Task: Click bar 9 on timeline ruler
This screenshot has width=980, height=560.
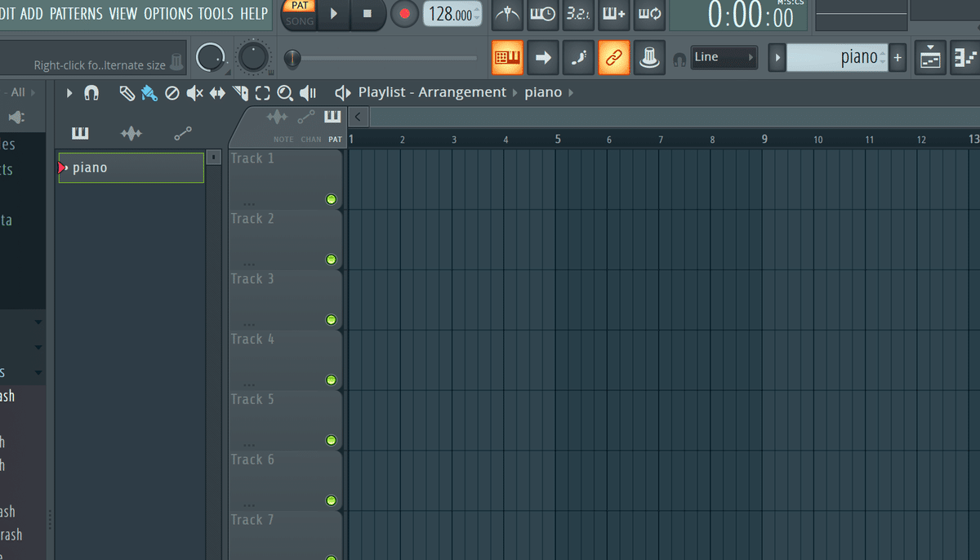Action: click(764, 139)
